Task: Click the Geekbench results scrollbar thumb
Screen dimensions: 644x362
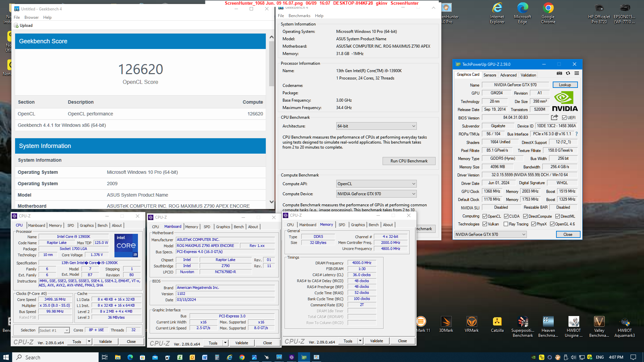Action: pyautogui.click(x=271, y=64)
